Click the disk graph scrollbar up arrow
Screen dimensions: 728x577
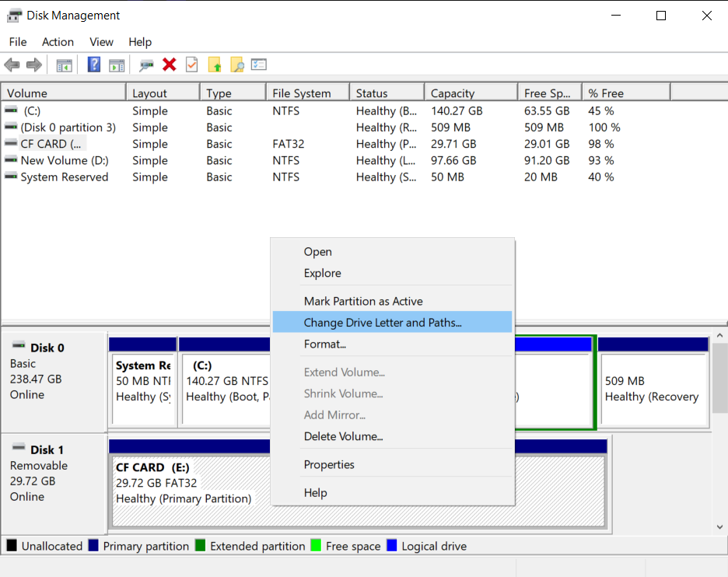click(721, 334)
